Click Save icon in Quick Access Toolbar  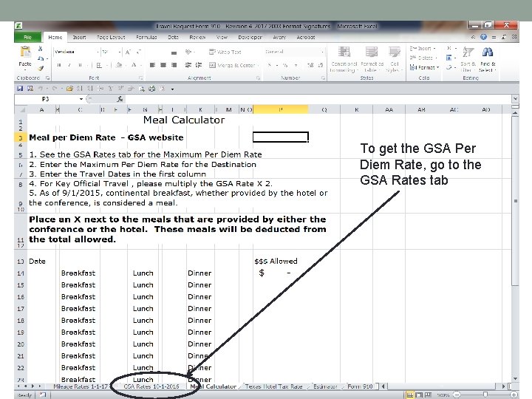(20, 89)
